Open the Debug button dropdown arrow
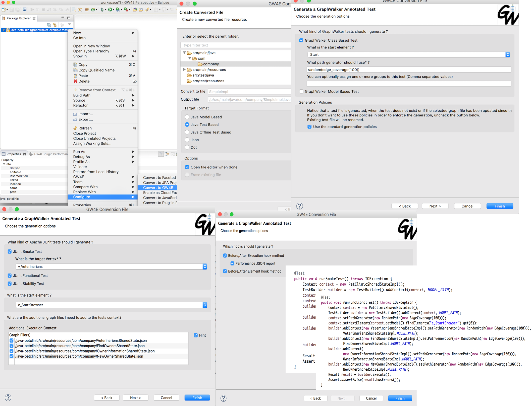Image resolution: width=532 pixels, height=406 pixels. [106, 10]
